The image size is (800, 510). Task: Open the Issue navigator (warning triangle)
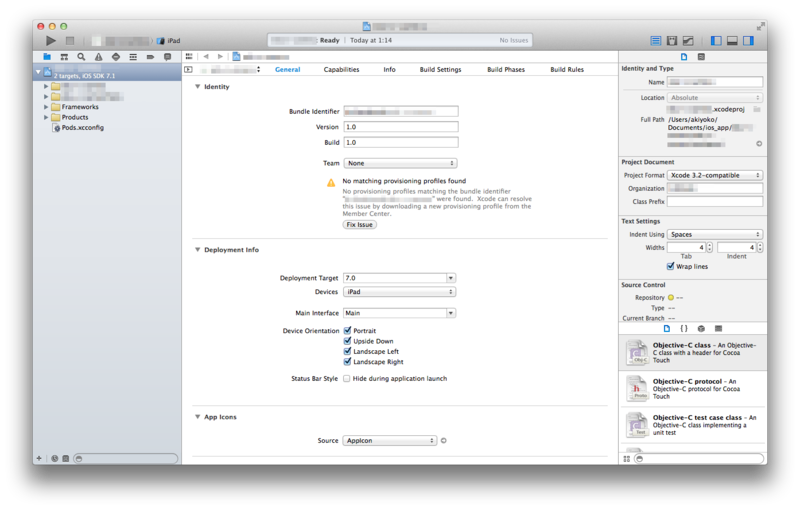[98, 57]
